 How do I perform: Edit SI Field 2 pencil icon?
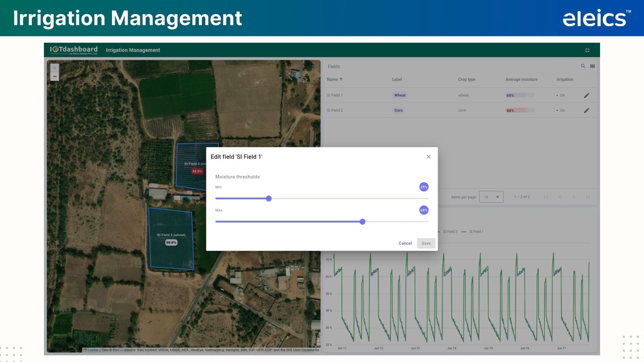point(587,110)
